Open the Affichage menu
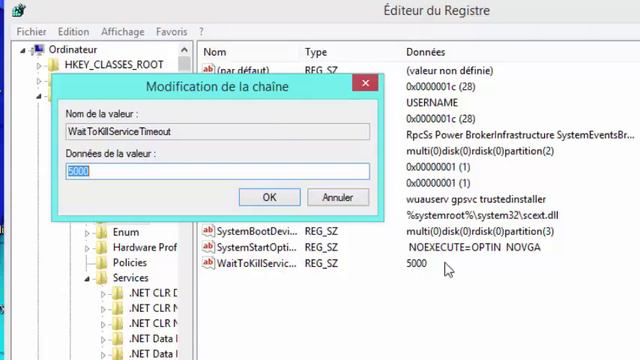 (x=122, y=31)
